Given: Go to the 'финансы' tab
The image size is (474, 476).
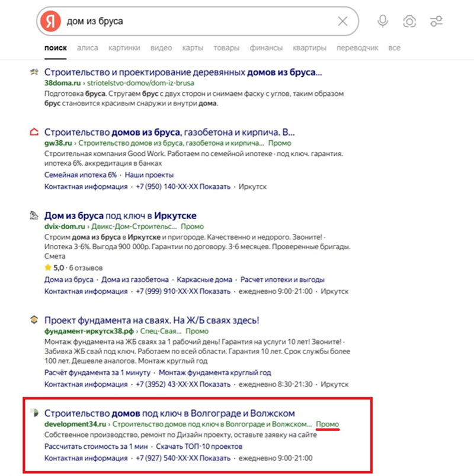Looking at the screenshot, I should 266,48.
